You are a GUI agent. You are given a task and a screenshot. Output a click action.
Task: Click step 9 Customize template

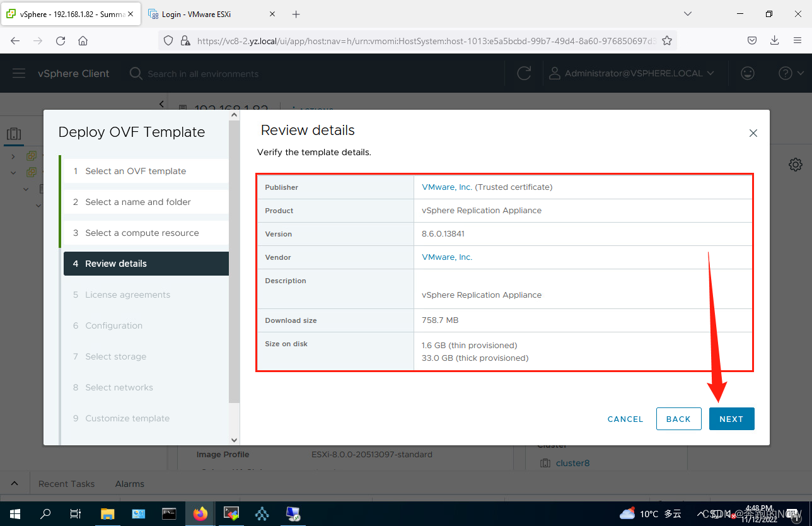[x=146, y=418]
